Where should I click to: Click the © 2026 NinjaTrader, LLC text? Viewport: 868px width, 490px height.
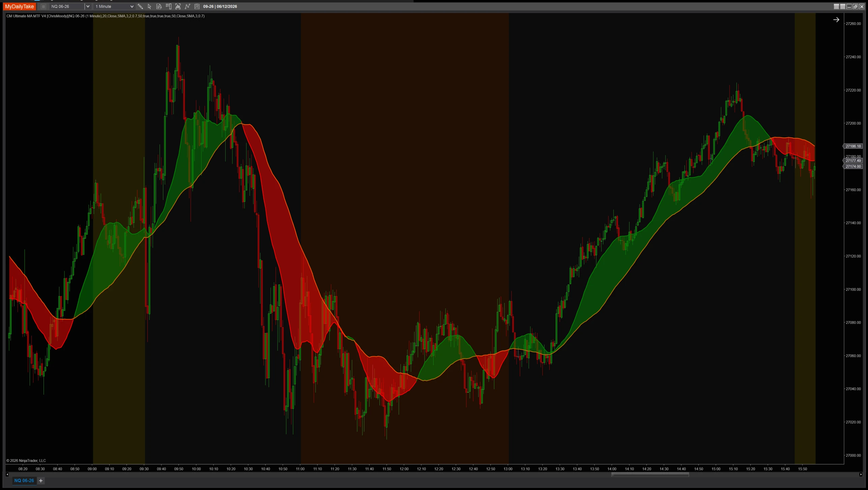point(26,461)
